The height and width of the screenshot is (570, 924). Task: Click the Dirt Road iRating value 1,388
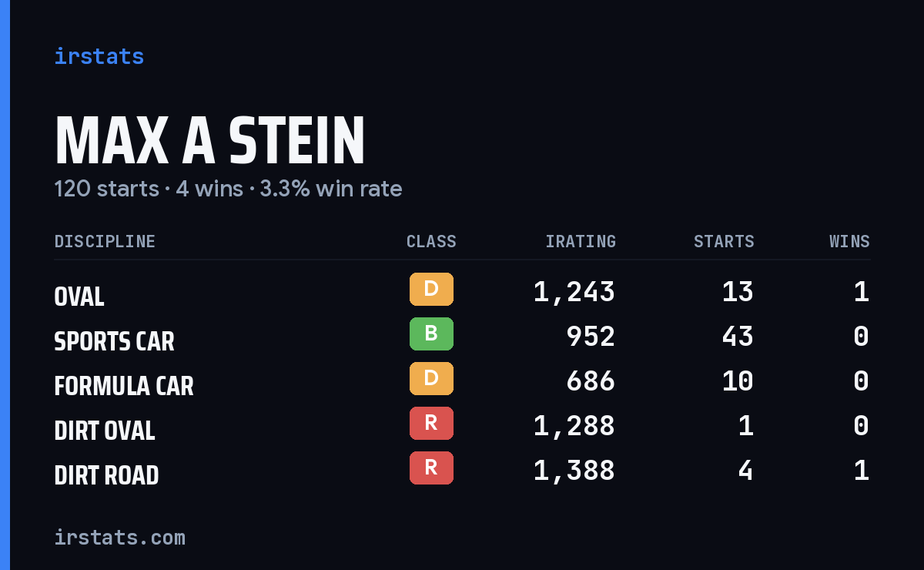(x=574, y=470)
